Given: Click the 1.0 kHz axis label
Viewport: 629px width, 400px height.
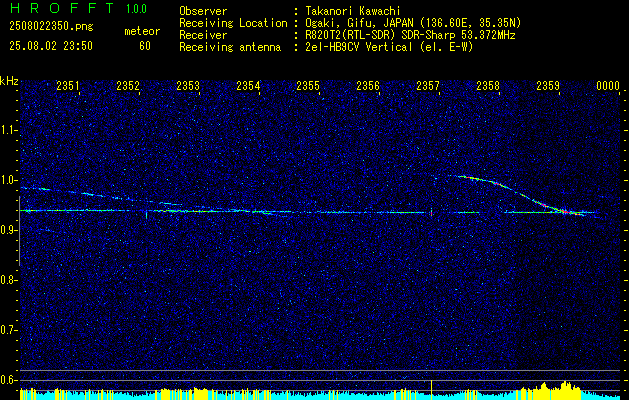Looking at the screenshot, I should [9, 180].
